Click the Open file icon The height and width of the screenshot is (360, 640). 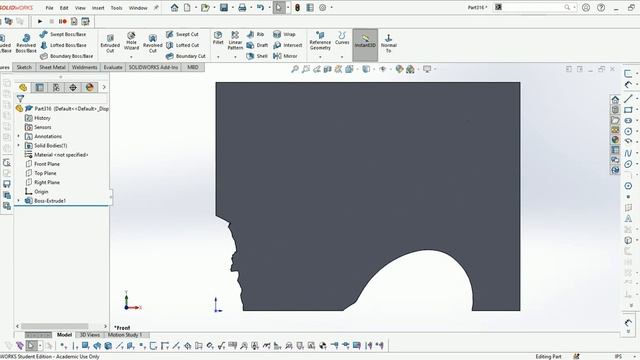click(205, 7)
